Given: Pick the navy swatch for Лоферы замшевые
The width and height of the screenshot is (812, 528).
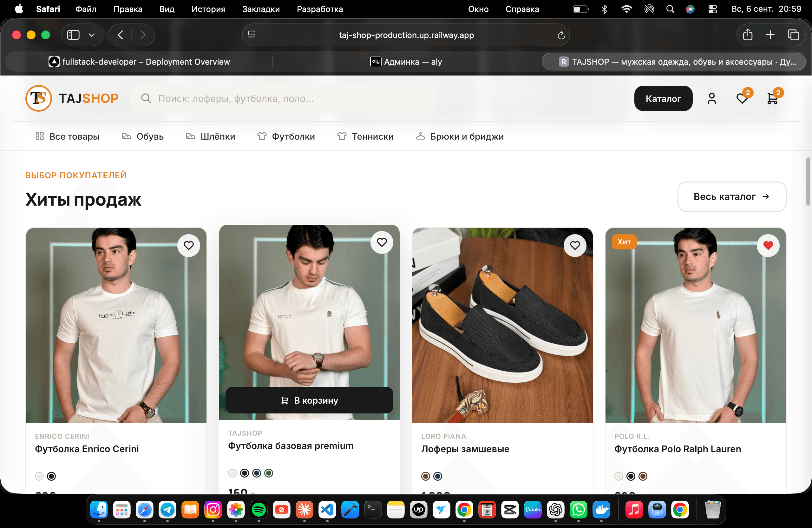Looking at the screenshot, I should pos(438,476).
